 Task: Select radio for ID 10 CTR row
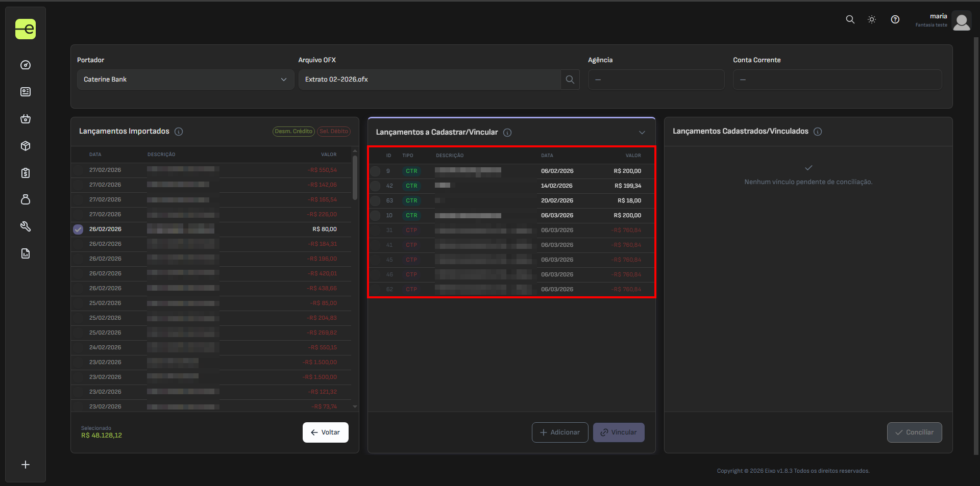pos(376,216)
